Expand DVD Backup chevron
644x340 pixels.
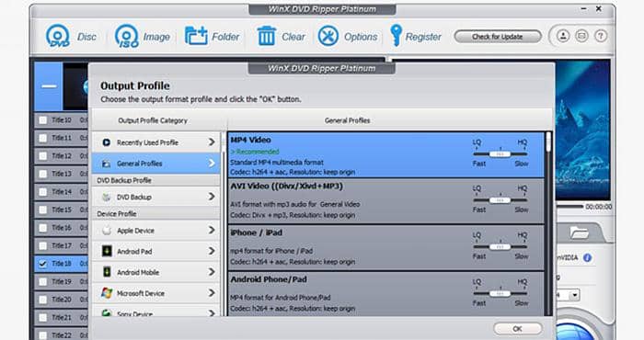212,197
